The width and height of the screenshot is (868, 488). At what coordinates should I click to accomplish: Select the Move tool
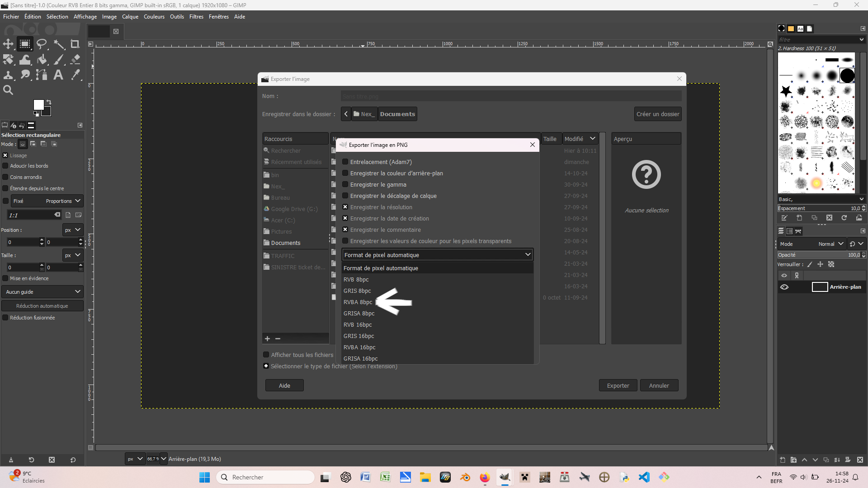[x=8, y=44]
